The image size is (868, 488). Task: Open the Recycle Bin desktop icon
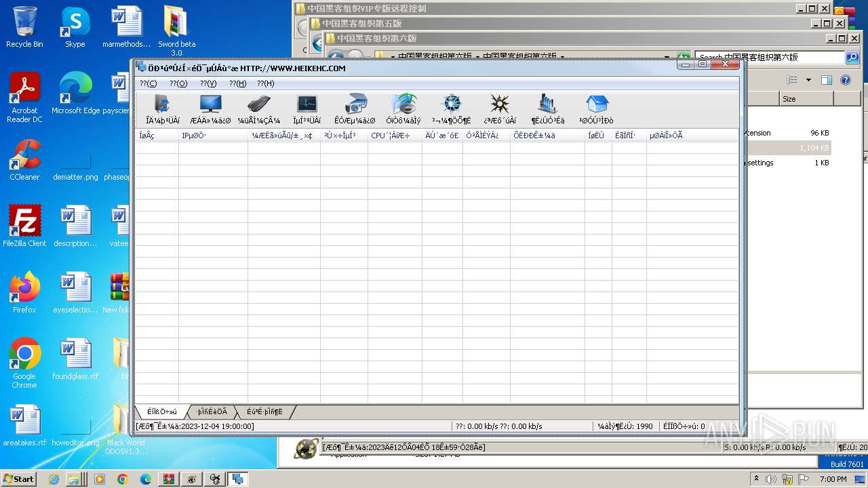pos(24,27)
